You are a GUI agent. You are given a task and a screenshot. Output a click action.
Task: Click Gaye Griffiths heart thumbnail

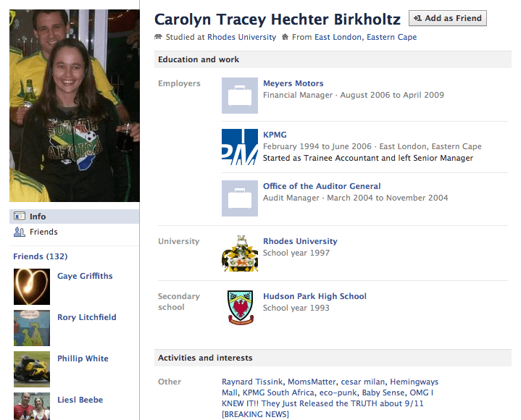click(x=32, y=287)
